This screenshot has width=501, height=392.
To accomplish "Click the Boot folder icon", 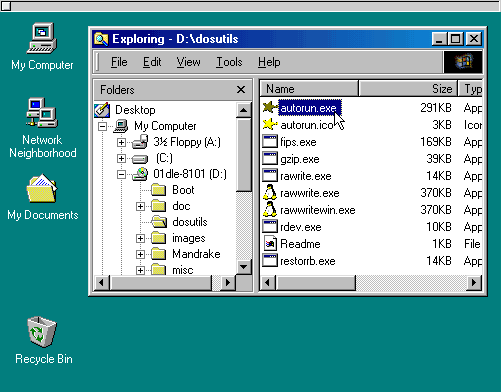I will (159, 190).
